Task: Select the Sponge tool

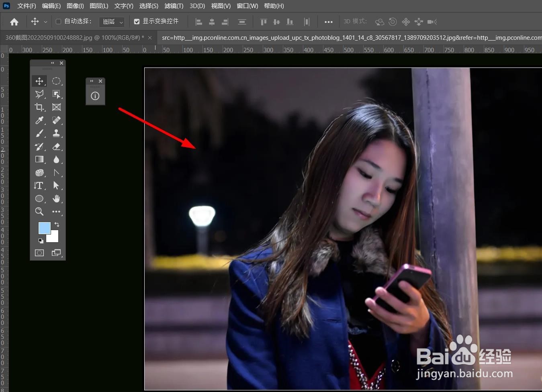Action: [x=39, y=173]
